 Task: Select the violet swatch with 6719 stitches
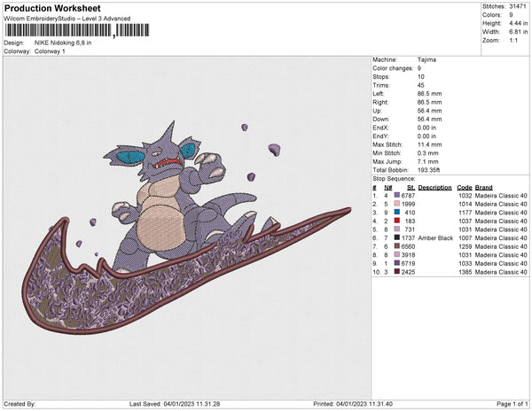pyautogui.click(x=396, y=263)
